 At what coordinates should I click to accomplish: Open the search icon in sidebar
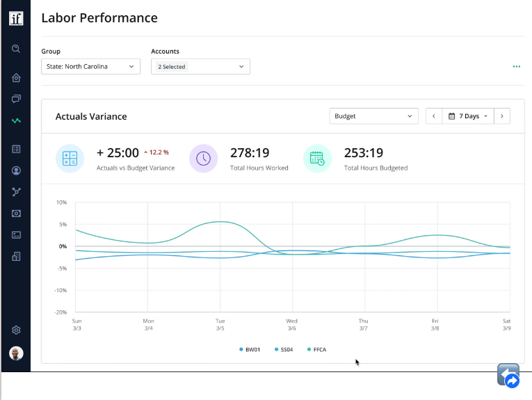click(16, 49)
